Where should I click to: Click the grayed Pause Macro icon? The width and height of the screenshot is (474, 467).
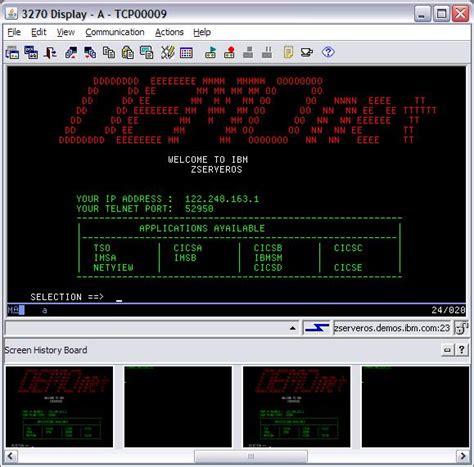(267, 53)
